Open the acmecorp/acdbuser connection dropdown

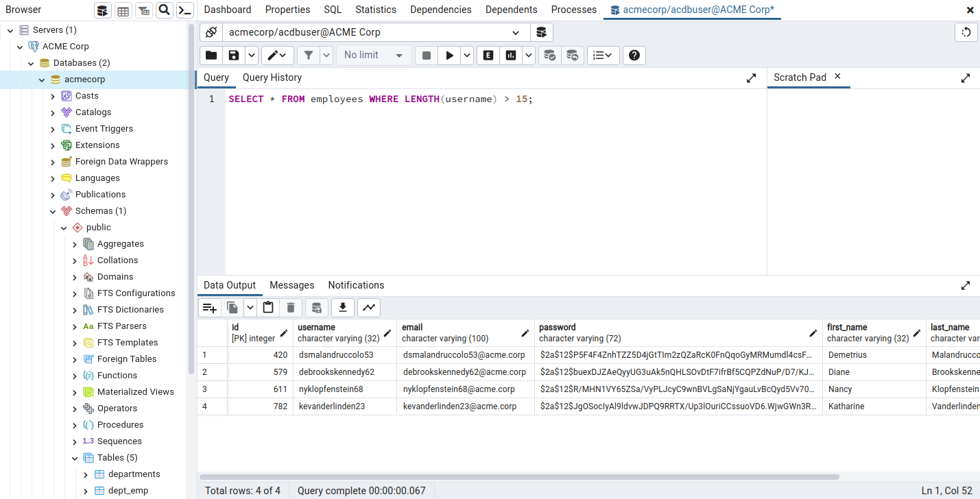click(x=516, y=32)
